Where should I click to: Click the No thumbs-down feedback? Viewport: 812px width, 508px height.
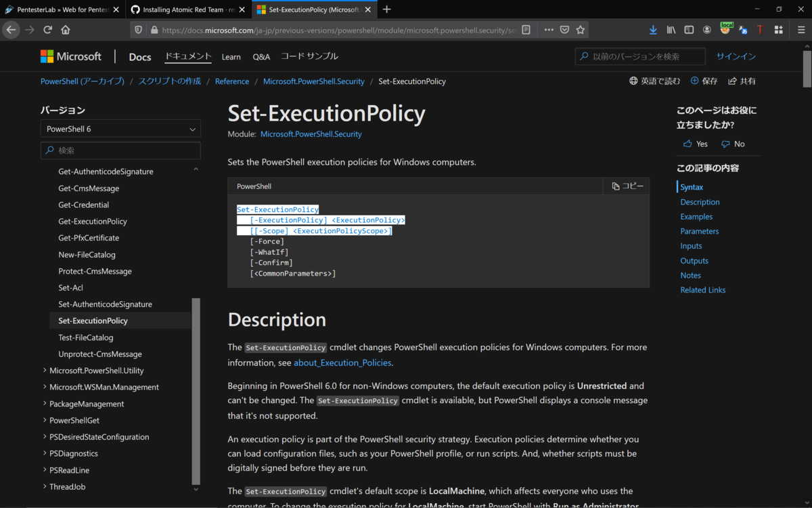733,144
